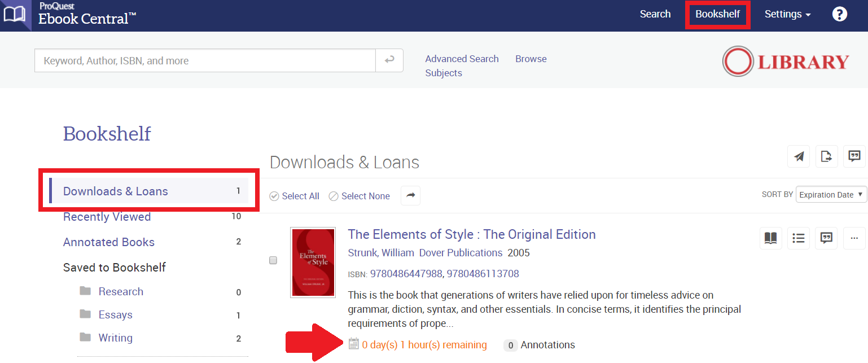Click the Writing folder icon
Screen dimensions: 868x363
pos(85,337)
